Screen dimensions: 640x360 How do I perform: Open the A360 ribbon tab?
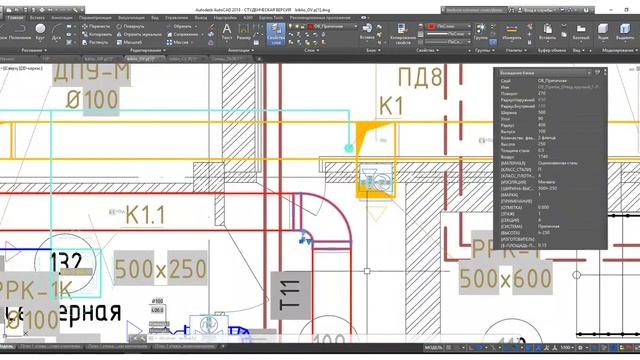[248, 18]
